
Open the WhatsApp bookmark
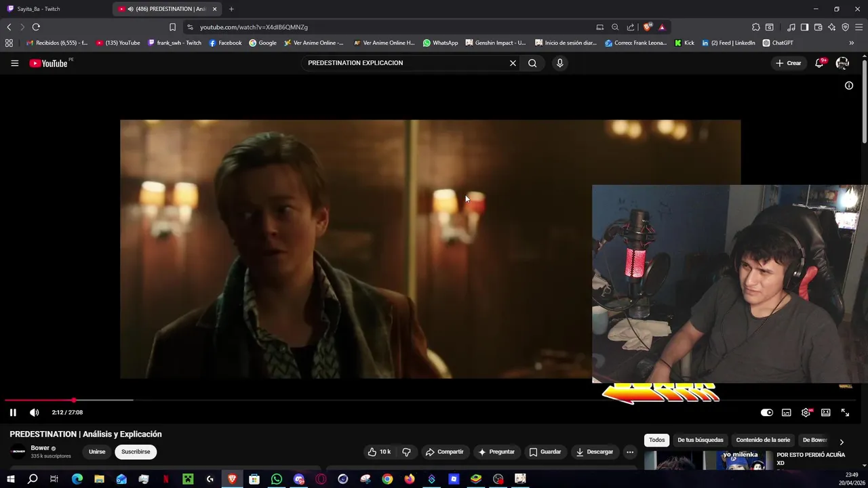[440, 43]
